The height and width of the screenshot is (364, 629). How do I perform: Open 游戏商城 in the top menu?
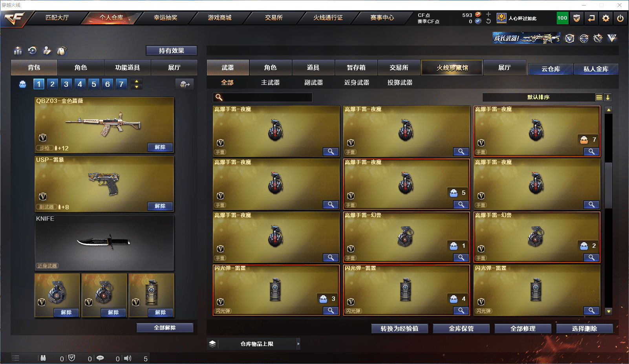[219, 18]
